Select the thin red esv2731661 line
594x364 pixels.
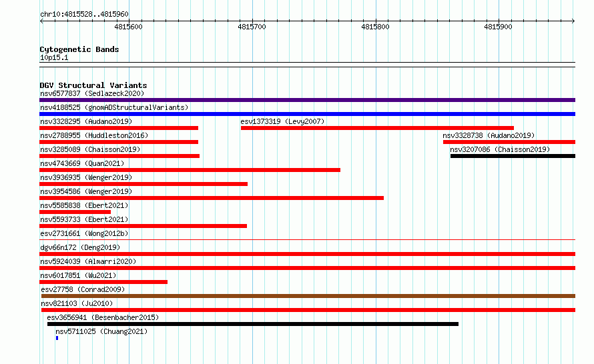(x=307, y=239)
